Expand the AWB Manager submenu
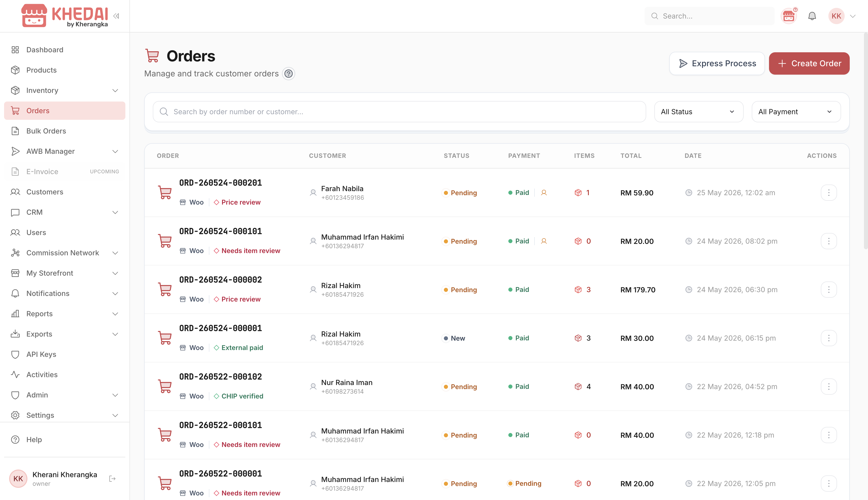The height and width of the screenshot is (500, 868). tap(64, 152)
